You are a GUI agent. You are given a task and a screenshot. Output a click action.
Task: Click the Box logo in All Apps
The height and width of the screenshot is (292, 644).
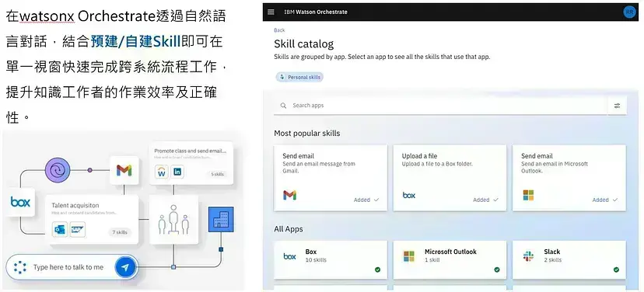pyautogui.click(x=289, y=256)
